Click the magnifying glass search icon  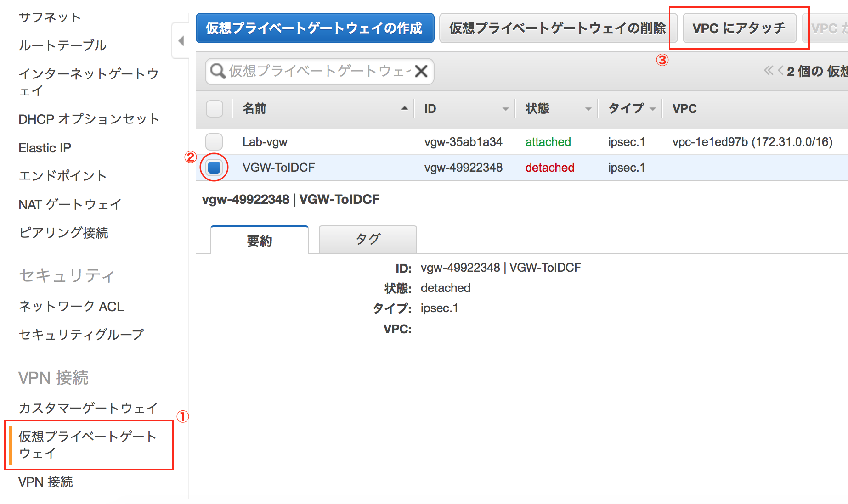pyautogui.click(x=218, y=72)
